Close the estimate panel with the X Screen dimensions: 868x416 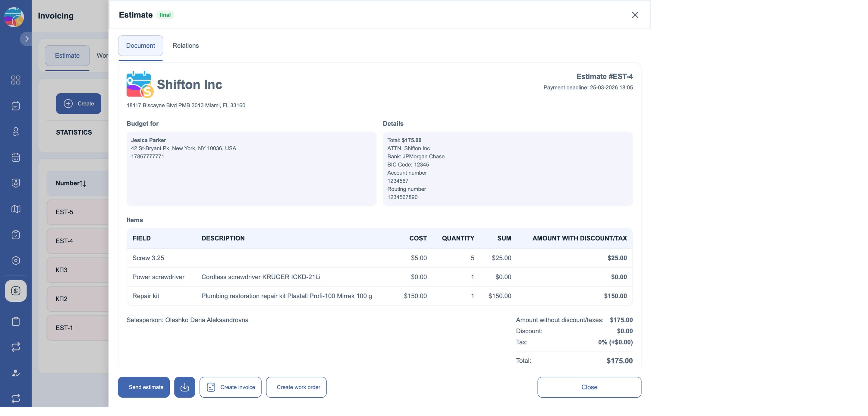[x=635, y=15]
